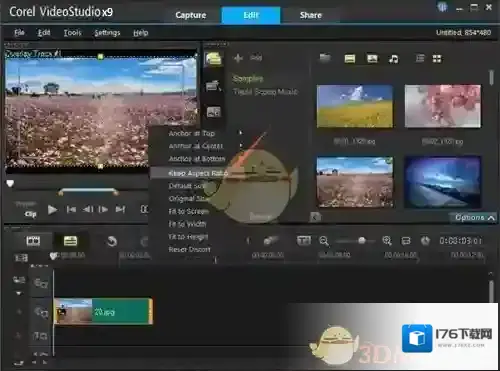The height and width of the screenshot is (371, 500).
Task: Switch library to list view
Action: point(420,59)
